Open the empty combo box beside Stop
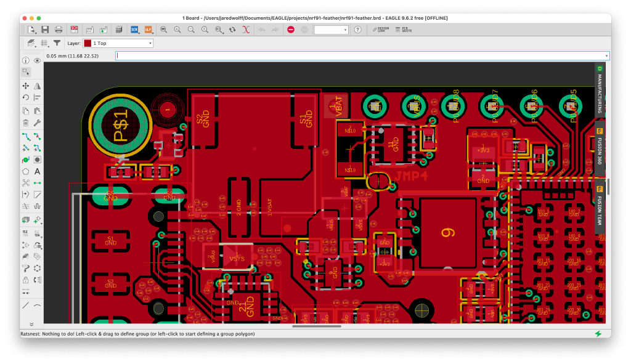Viewport: 631px width, 364px height. 331,30
